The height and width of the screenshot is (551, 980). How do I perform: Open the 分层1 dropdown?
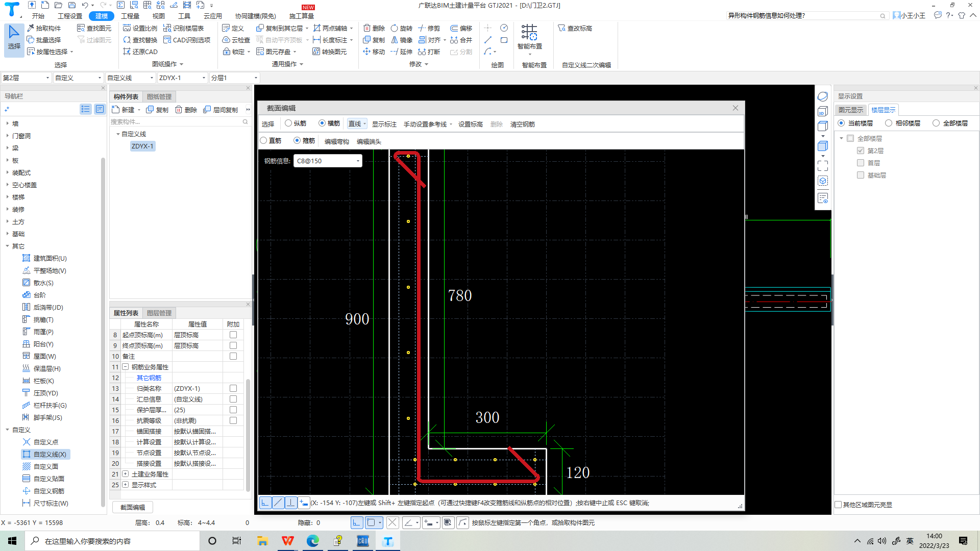(234, 78)
